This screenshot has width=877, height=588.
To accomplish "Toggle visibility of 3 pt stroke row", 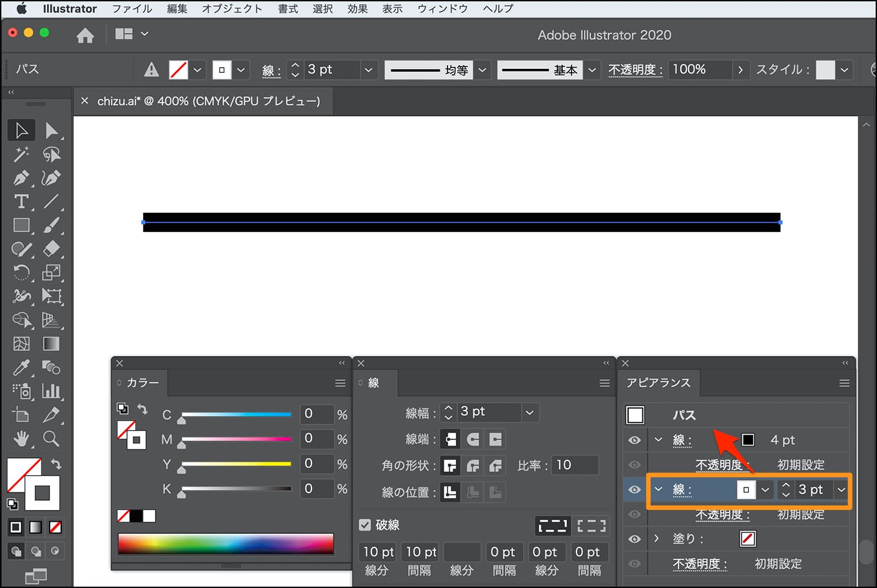I will [x=635, y=490].
